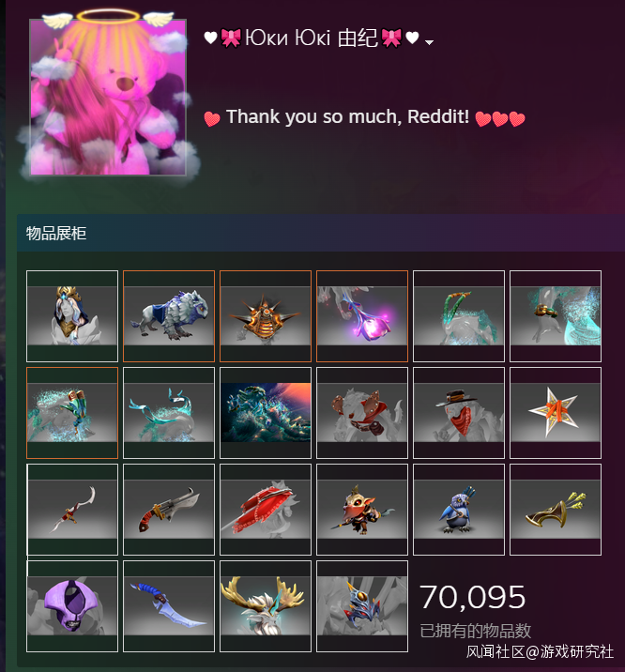Select the ocean wave loading screen item

[x=266, y=413]
